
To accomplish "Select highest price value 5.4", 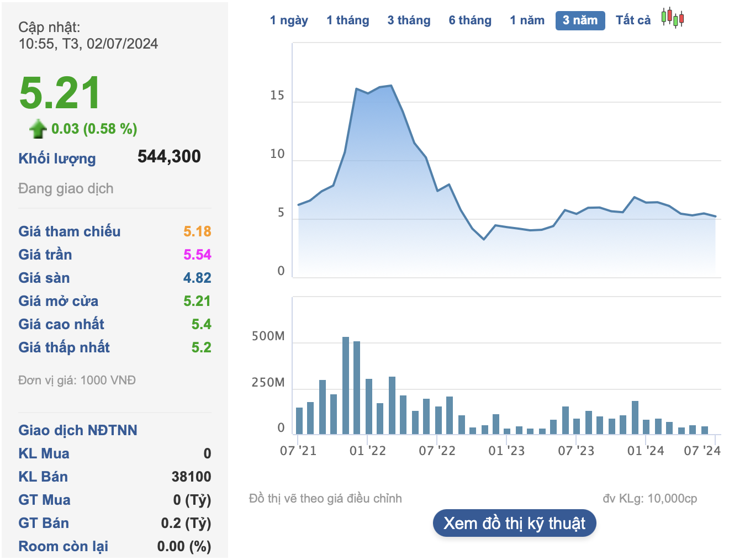I will (x=201, y=324).
